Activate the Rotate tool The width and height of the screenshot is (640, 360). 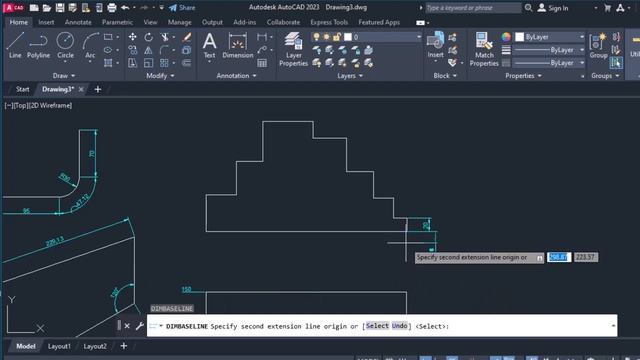(x=149, y=37)
